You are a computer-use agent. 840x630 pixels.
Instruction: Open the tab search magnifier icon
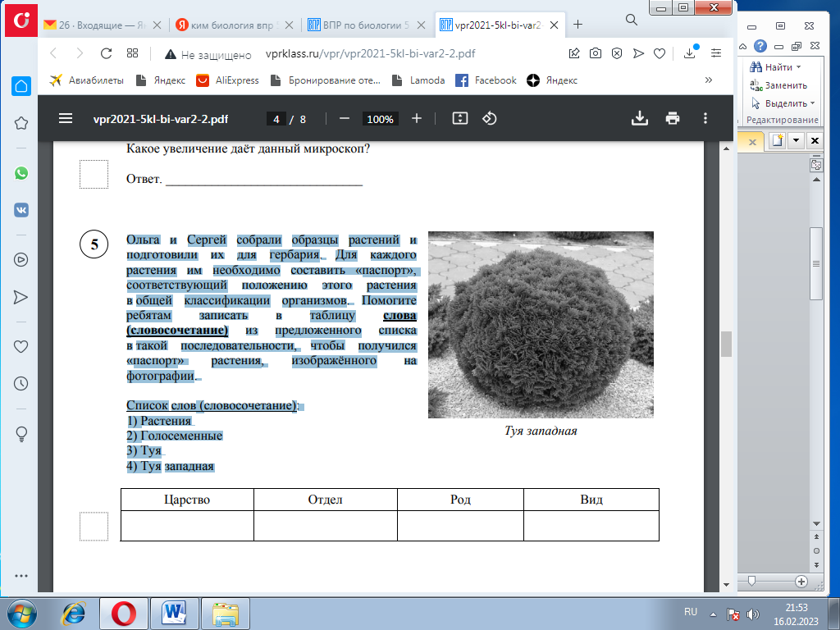pos(632,20)
